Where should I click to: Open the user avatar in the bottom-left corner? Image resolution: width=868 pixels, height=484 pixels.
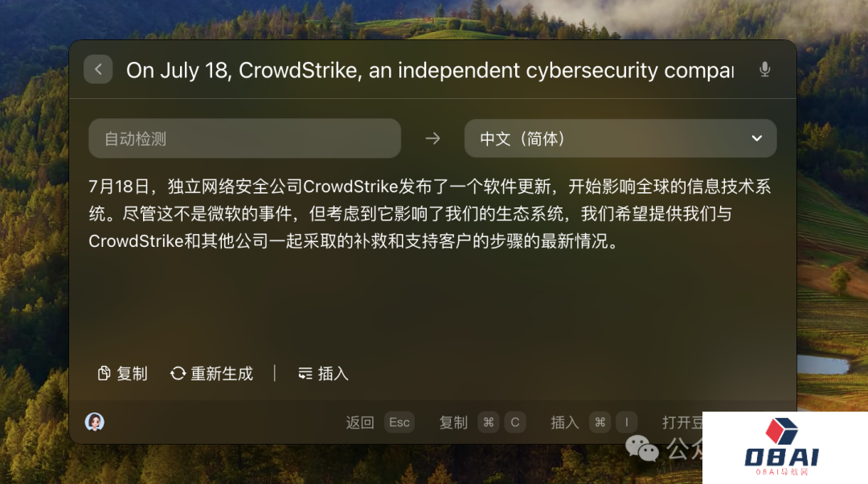[x=95, y=422]
